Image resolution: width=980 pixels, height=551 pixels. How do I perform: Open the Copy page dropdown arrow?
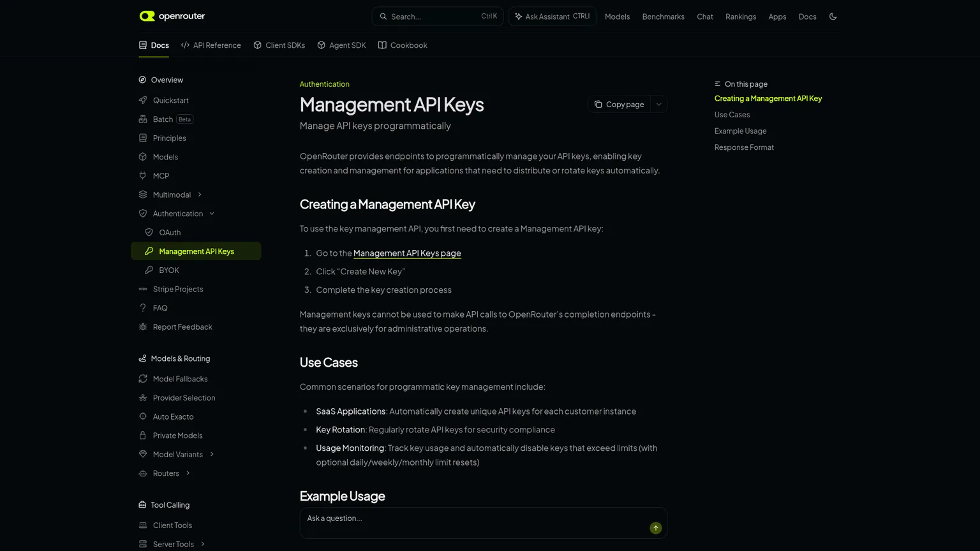pos(658,105)
